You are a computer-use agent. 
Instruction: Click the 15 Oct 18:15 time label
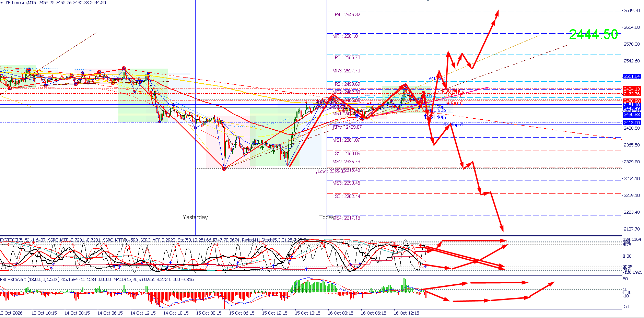point(307,313)
